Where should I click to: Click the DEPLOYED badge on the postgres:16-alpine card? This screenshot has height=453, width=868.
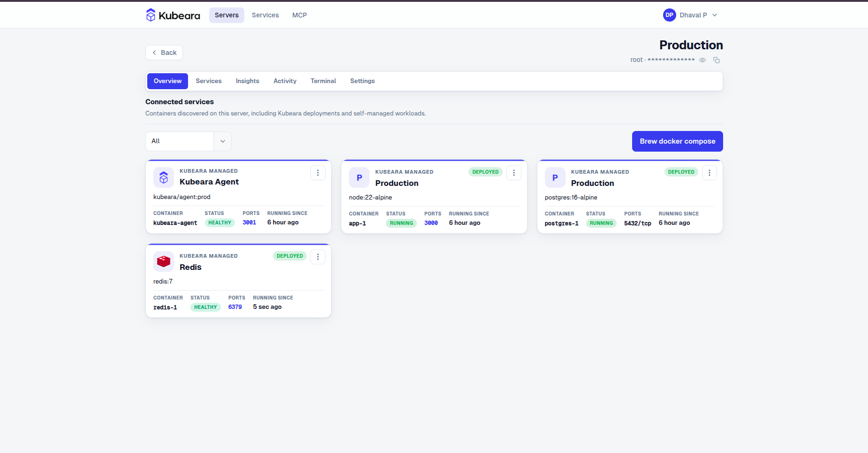click(x=681, y=172)
